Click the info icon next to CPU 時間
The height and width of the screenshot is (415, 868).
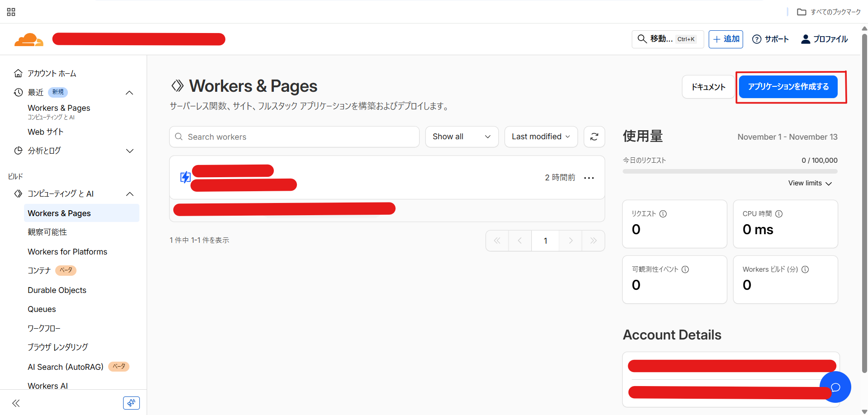point(779,214)
